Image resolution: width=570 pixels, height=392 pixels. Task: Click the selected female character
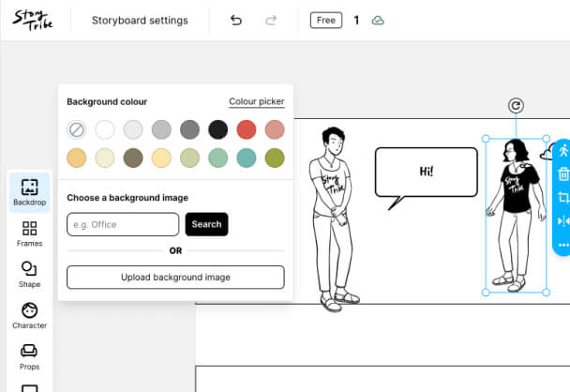point(516,216)
